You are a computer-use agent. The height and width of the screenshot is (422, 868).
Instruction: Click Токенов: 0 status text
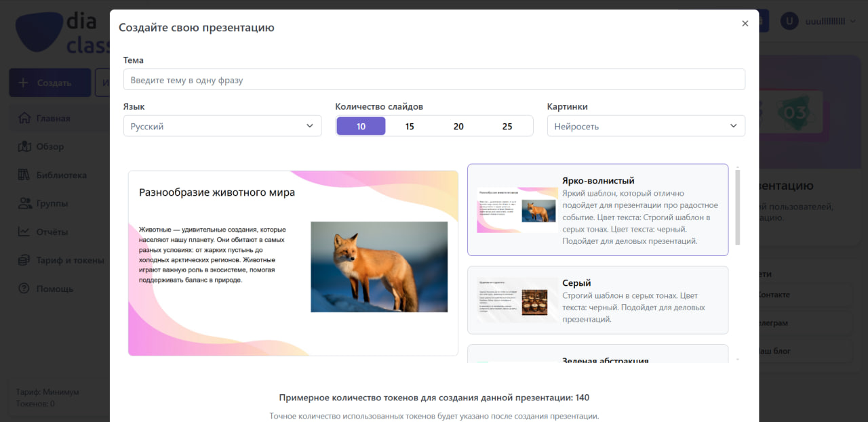tap(36, 404)
